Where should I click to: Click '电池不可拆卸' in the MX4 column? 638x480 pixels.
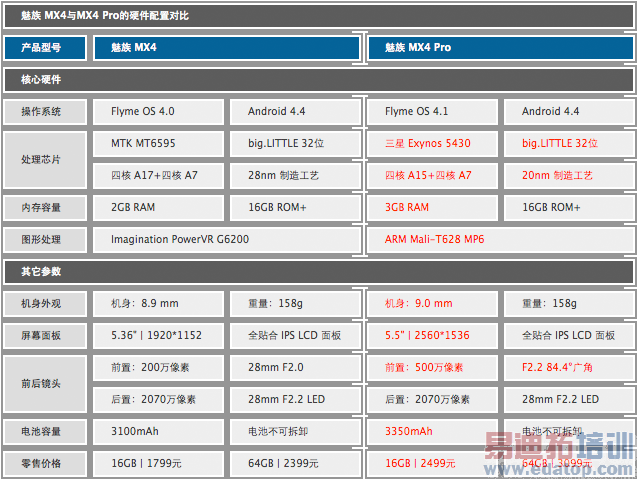coord(295,432)
